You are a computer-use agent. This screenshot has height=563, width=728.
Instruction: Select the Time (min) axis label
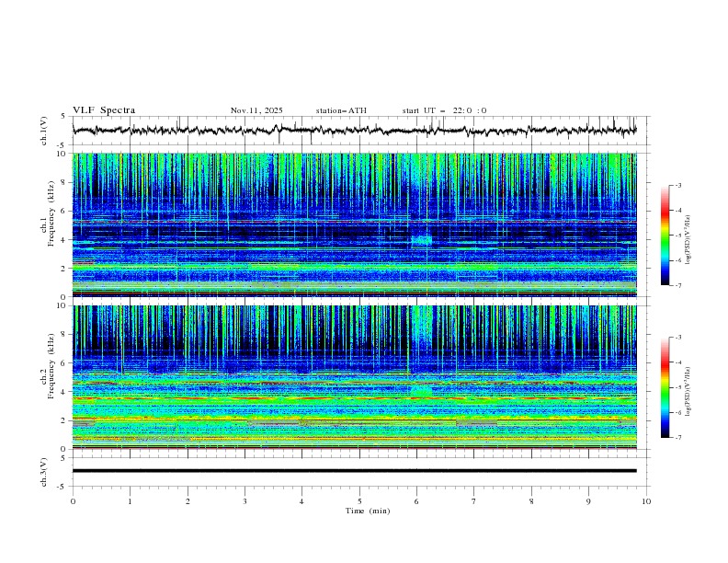[x=367, y=511]
